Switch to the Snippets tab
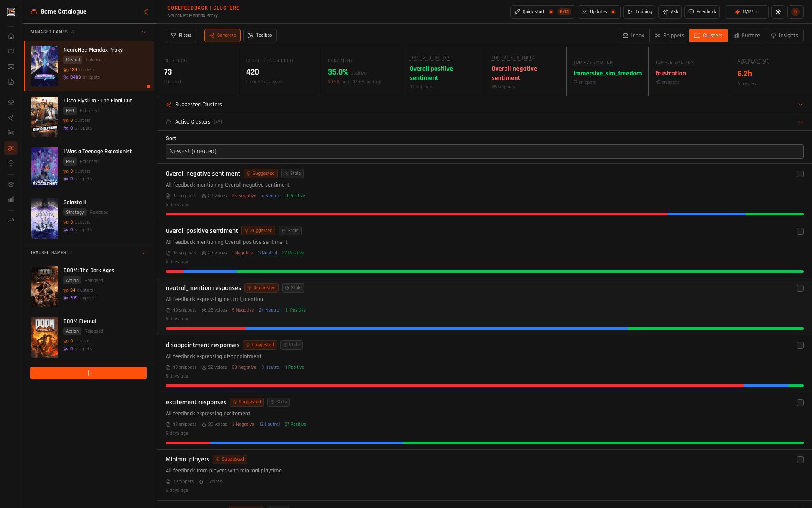The image size is (812, 508). point(669,36)
